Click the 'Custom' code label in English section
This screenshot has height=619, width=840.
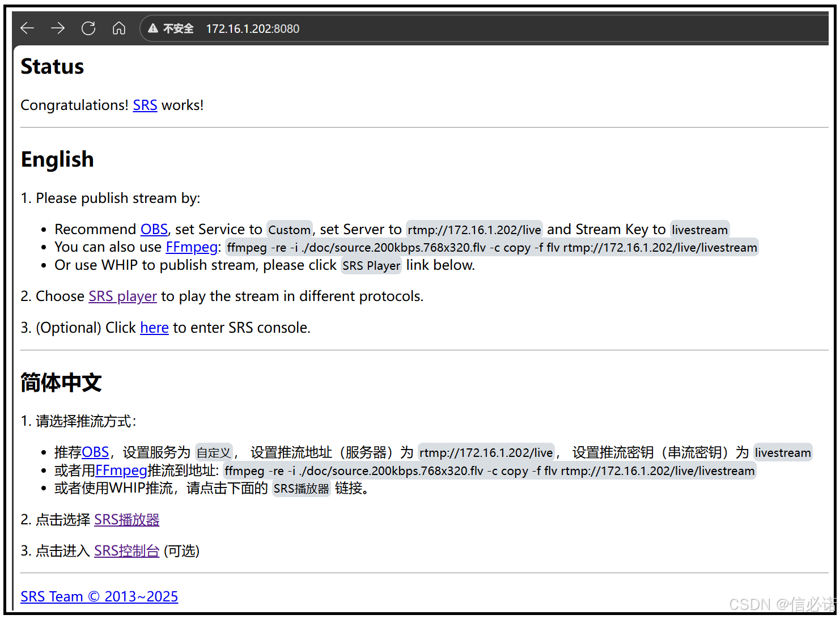290,230
